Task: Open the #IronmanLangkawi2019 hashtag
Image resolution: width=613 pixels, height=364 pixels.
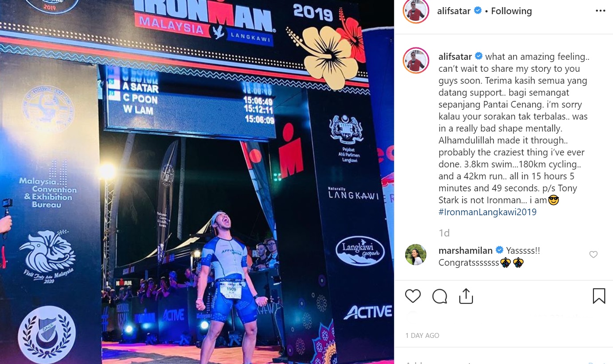Action: (x=488, y=212)
